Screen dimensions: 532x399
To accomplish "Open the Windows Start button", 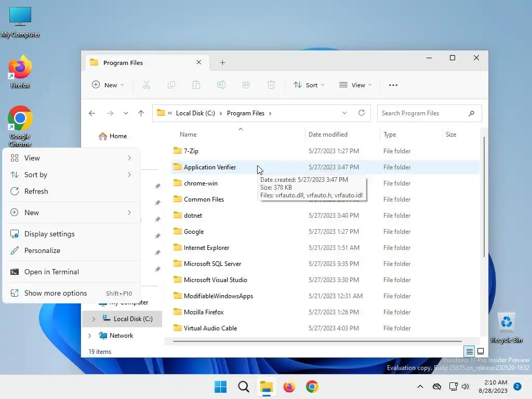I will point(220,387).
